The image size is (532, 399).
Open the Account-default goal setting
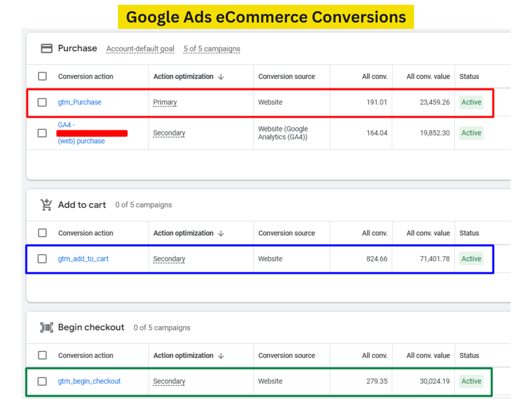140,49
